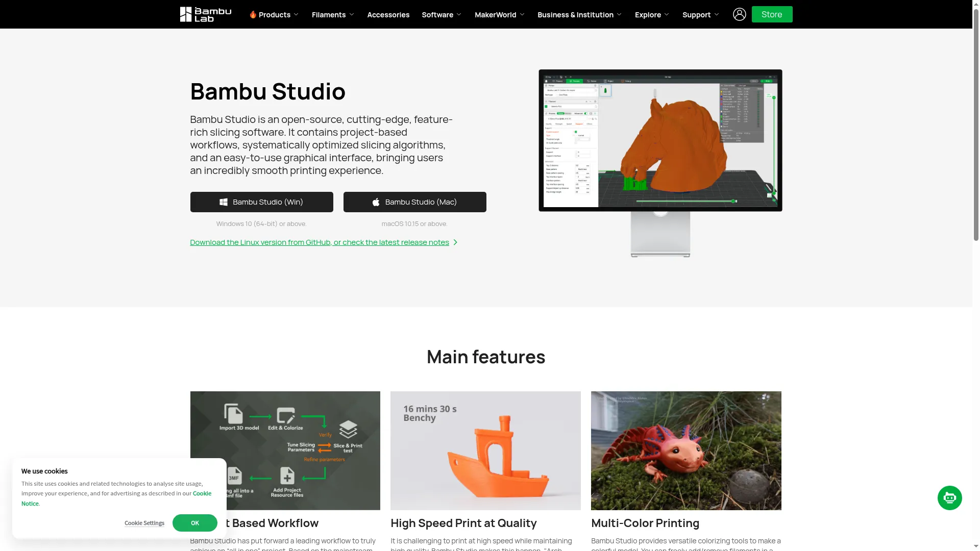Click the Main features heading
Screen dimensions: 980x551
click(x=486, y=357)
